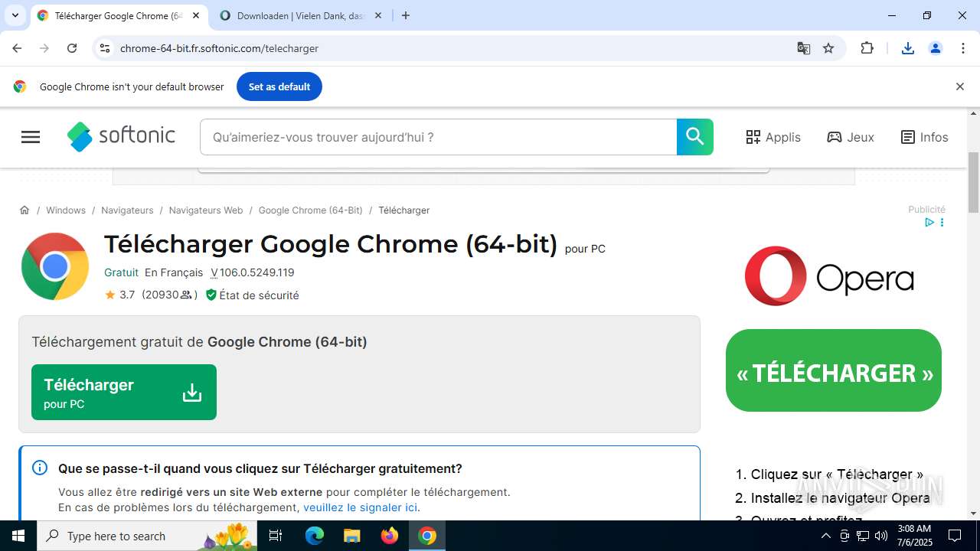The width and height of the screenshot is (980, 551).
Task: Open Chrome's three-dot menu
Action: 963,48
